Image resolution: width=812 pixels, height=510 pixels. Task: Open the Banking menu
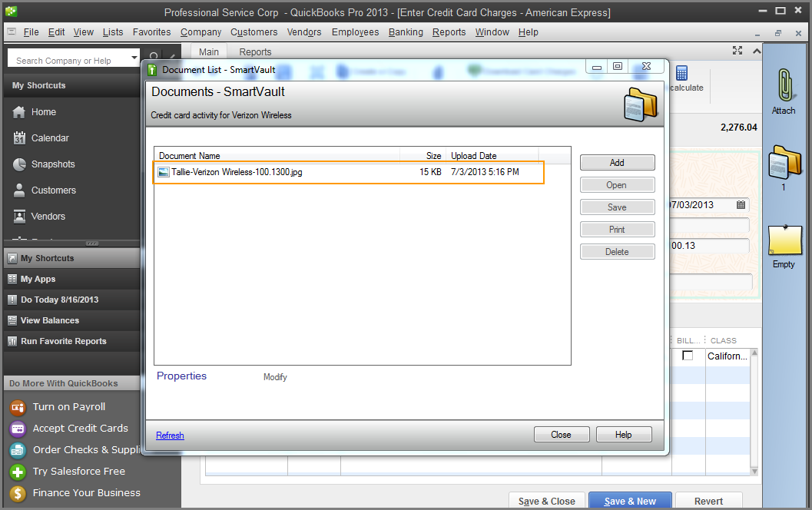(x=406, y=32)
